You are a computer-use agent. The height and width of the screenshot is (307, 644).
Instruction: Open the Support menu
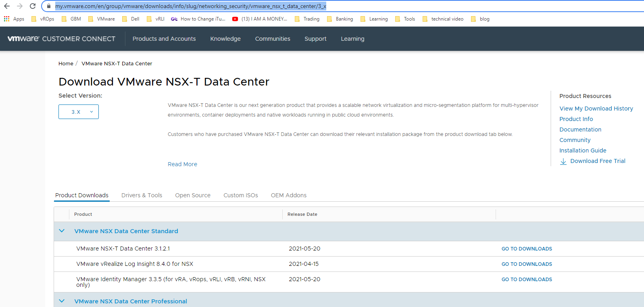click(x=315, y=39)
